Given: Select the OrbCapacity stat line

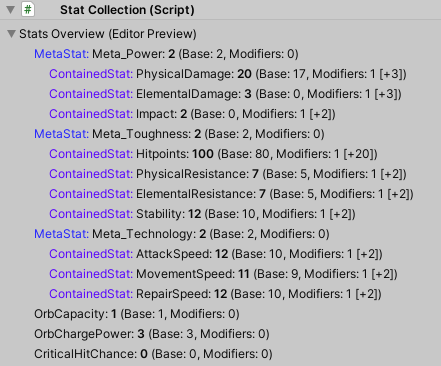Looking at the screenshot, I should click(x=137, y=314).
